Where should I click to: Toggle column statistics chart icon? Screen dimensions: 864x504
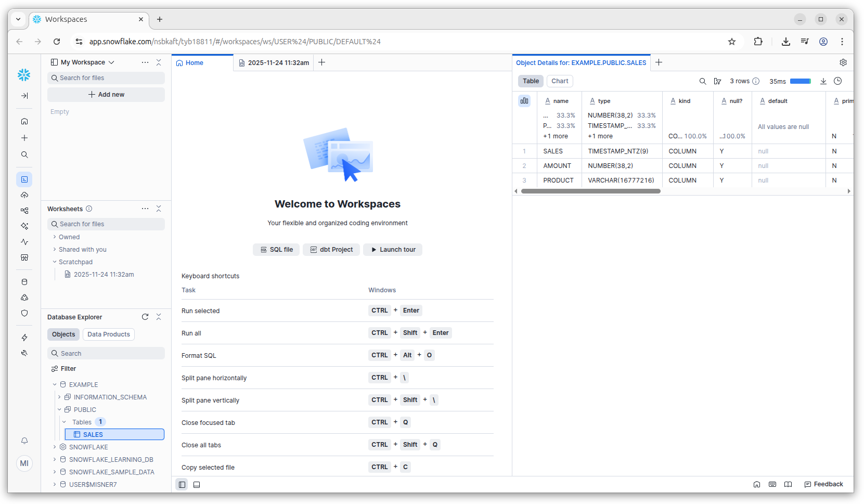coord(524,101)
